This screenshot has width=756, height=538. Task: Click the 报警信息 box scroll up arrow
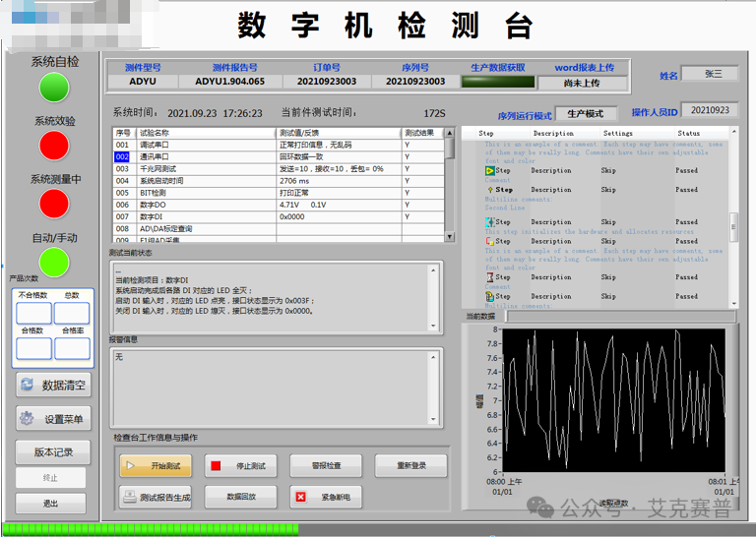pyautogui.click(x=433, y=357)
